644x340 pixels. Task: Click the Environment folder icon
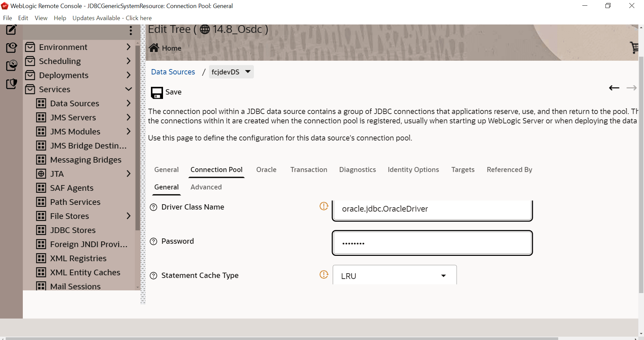(30, 47)
